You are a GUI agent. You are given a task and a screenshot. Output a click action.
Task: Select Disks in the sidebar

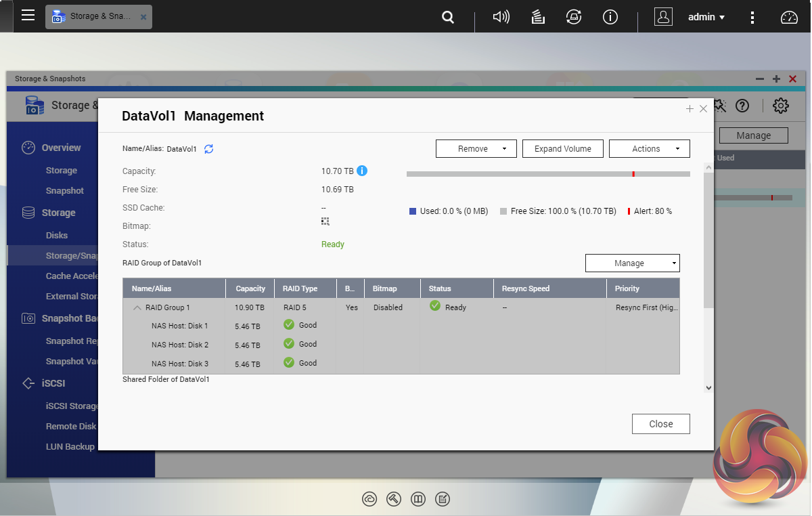57,236
